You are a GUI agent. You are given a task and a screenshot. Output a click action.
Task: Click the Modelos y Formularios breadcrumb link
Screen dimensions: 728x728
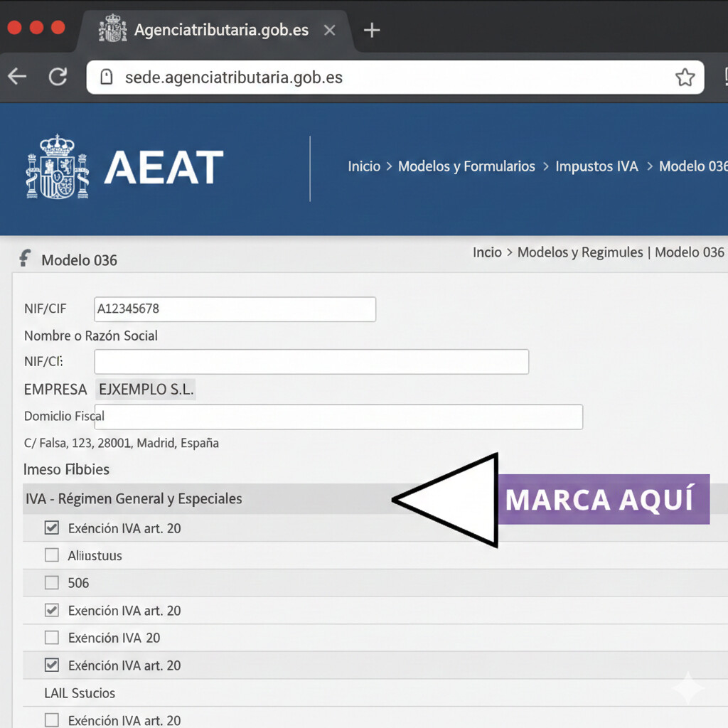coord(467,166)
